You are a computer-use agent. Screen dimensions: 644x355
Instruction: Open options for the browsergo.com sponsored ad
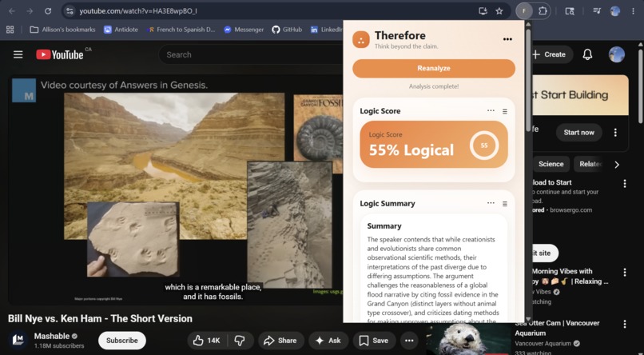click(x=625, y=184)
